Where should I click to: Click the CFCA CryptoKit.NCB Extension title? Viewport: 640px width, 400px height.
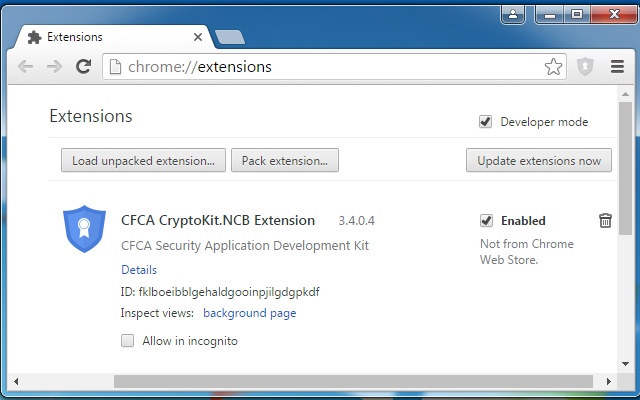point(218,220)
